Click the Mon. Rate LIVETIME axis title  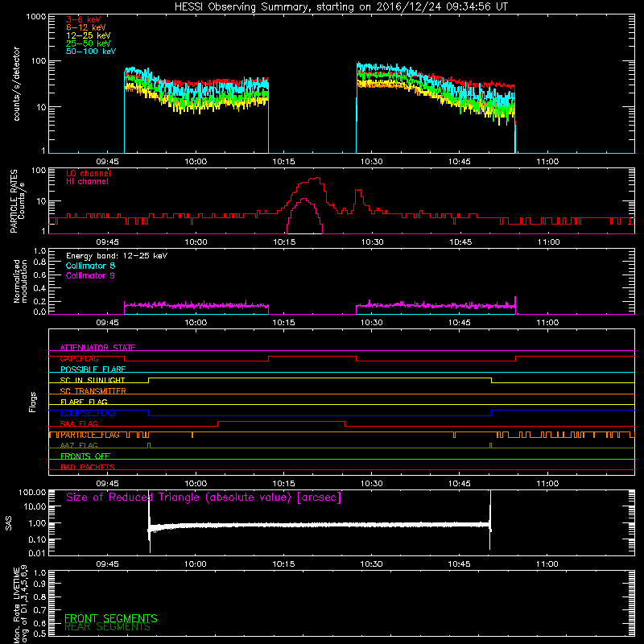20,605
